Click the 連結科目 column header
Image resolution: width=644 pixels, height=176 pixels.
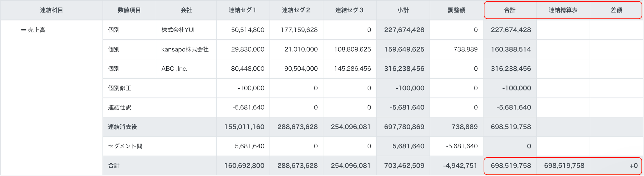[x=52, y=10]
